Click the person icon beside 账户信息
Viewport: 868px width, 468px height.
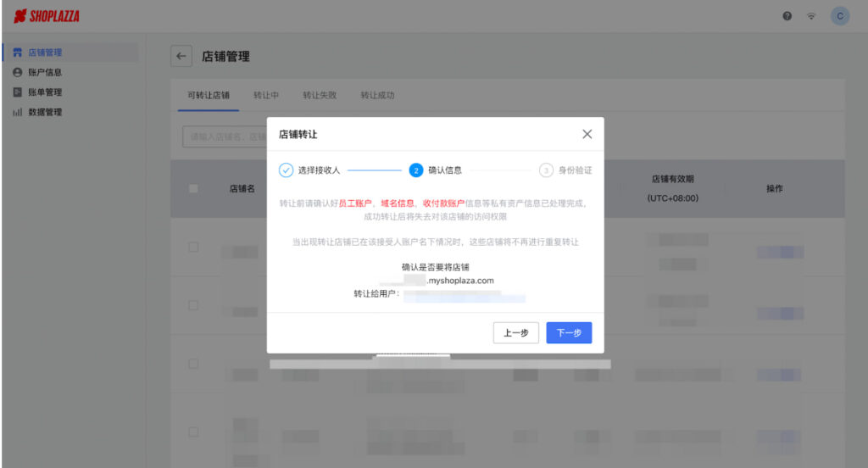[x=18, y=73]
